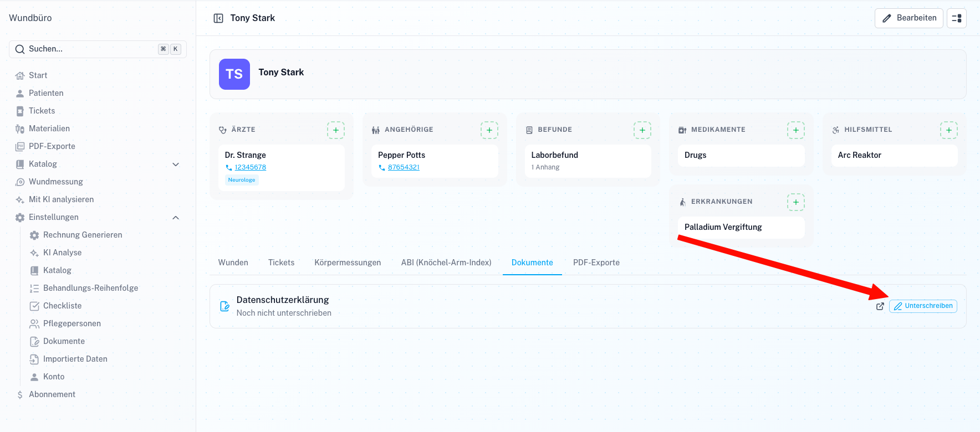Click the Materialien icon in sidebar
980x432 pixels.
pyautogui.click(x=20, y=129)
